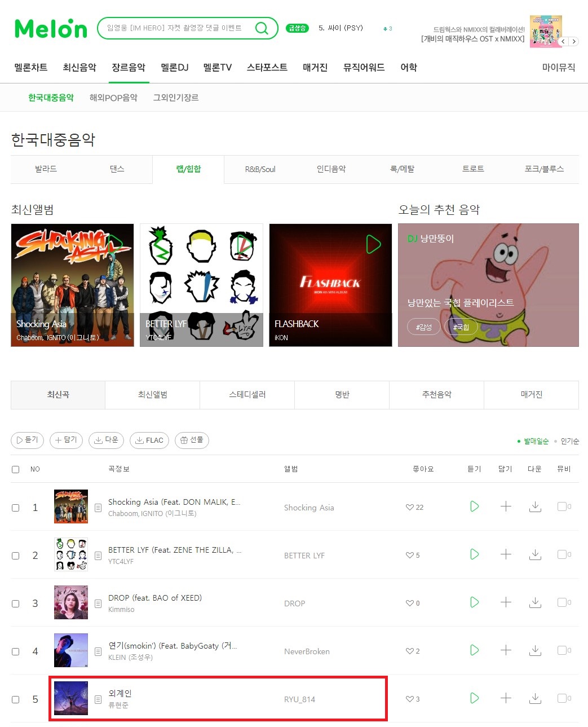The image size is (588, 727).
Task: Check the select-all checkbox in table header
Action: click(x=16, y=469)
